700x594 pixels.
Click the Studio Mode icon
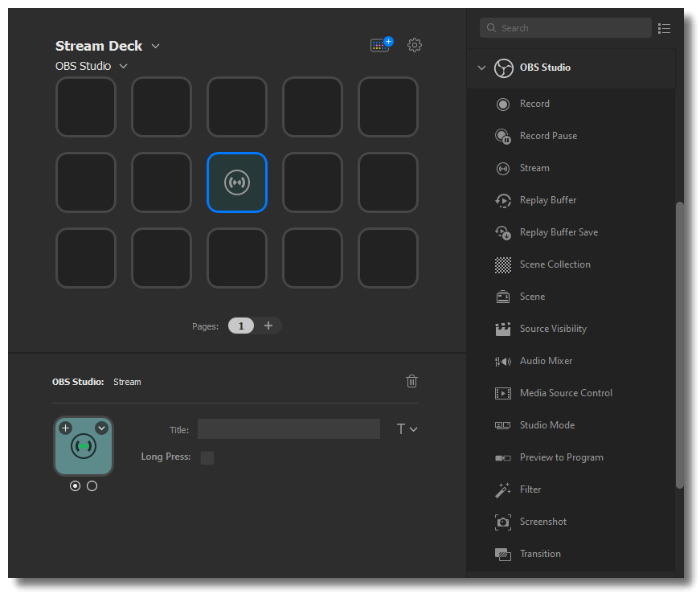(502, 425)
